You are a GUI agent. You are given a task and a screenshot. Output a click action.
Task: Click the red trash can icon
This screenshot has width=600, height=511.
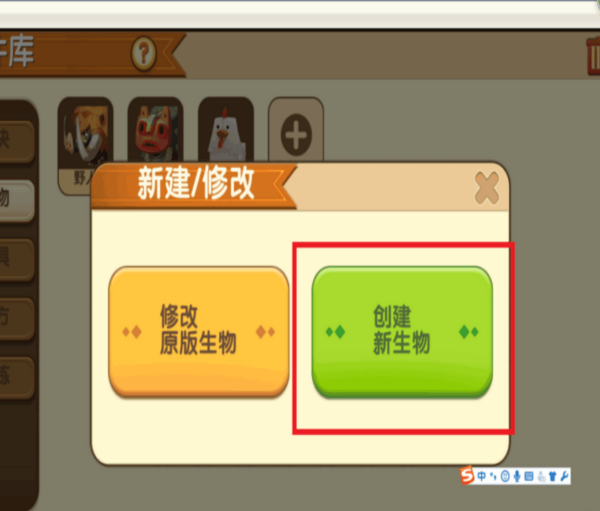pyautogui.click(x=593, y=56)
